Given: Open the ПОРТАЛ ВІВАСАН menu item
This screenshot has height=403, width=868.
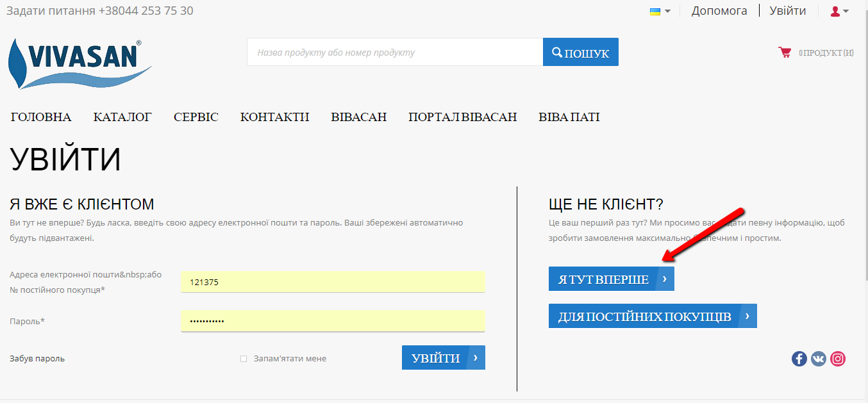Looking at the screenshot, I should pos(463,117).
